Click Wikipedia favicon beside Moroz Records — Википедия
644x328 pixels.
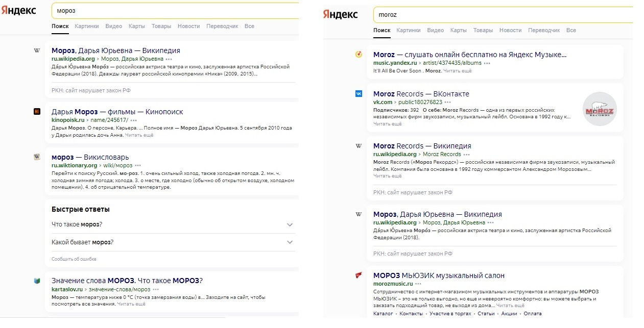(x=359, y=146)
